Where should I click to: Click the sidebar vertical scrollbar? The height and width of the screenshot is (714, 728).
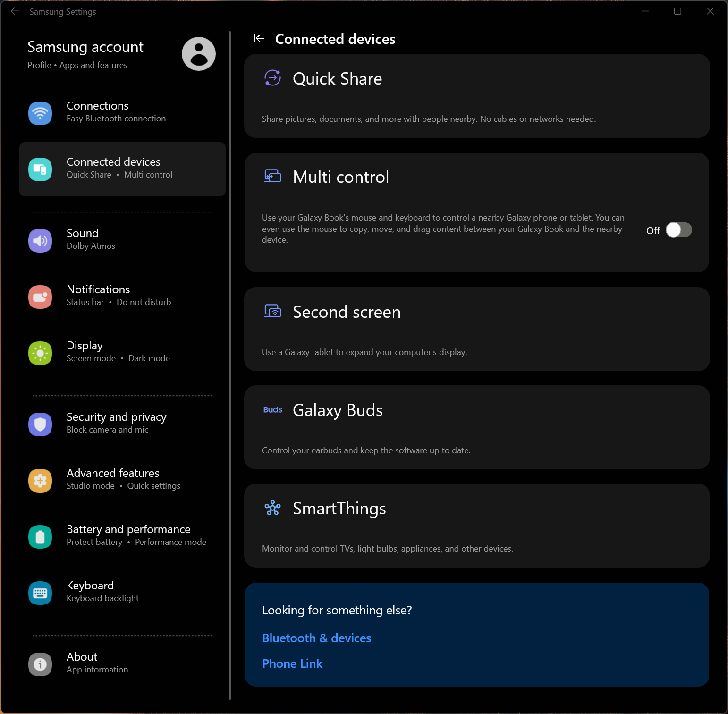[x=230, y=365]
